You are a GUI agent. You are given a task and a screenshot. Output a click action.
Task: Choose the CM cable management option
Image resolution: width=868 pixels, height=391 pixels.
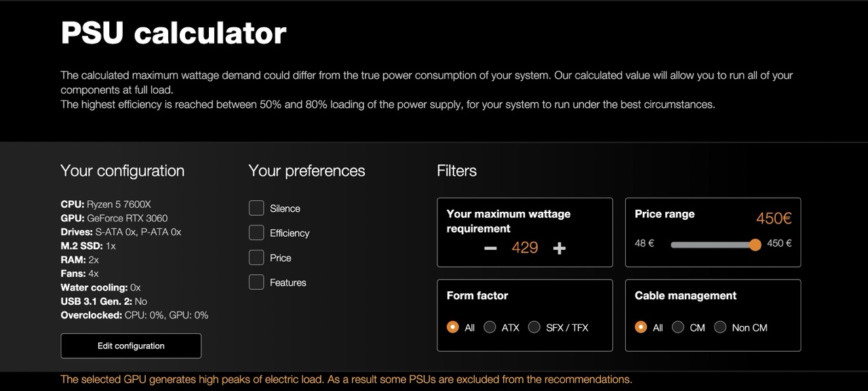point(678,327)
